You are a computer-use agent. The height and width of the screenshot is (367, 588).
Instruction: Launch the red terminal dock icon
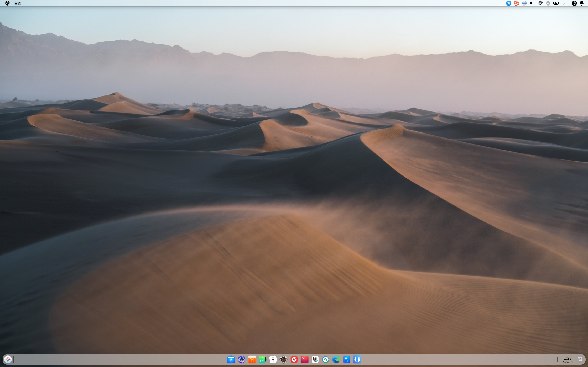(x=304, y=359)
